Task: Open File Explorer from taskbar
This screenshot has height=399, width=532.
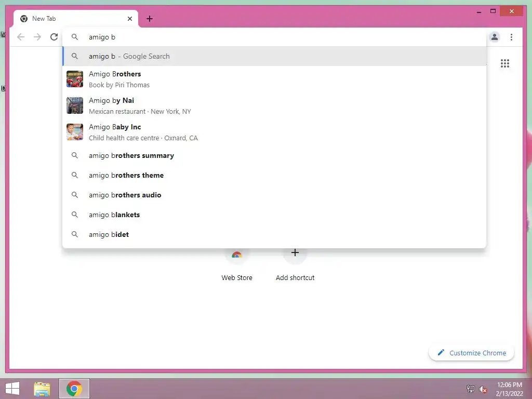Action: point(42,389)
